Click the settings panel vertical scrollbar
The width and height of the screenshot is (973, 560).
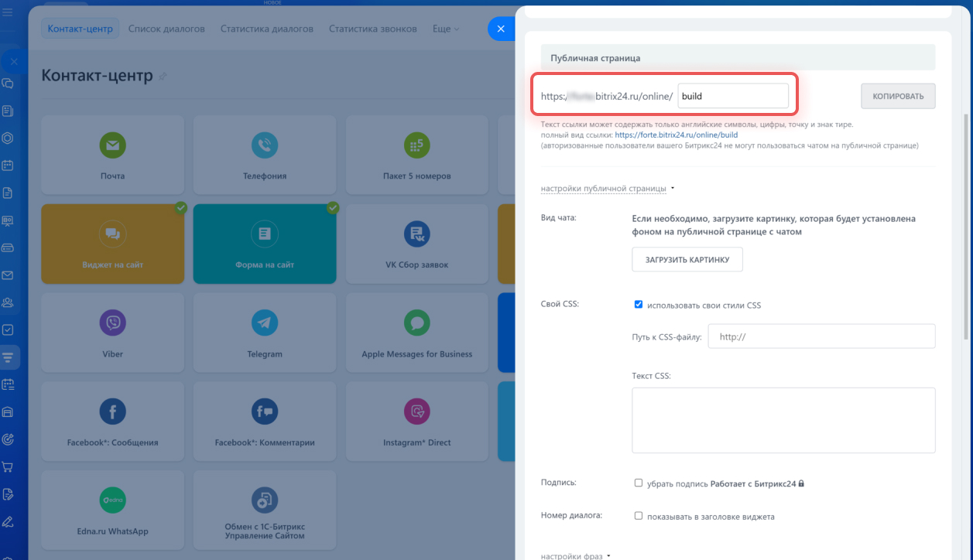click(x=967, y=226)
